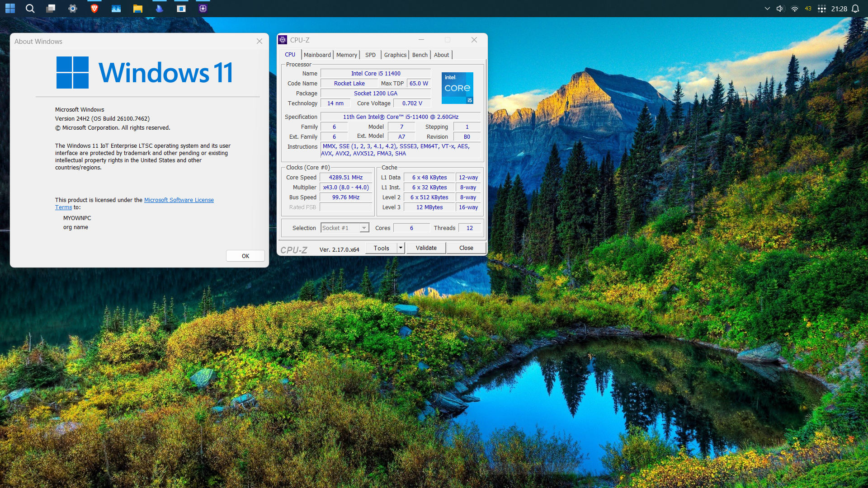The height and width of the screenshot is (488, 868).
Task: Click the Core Speed value field
Action: click(x=346, y=178)
